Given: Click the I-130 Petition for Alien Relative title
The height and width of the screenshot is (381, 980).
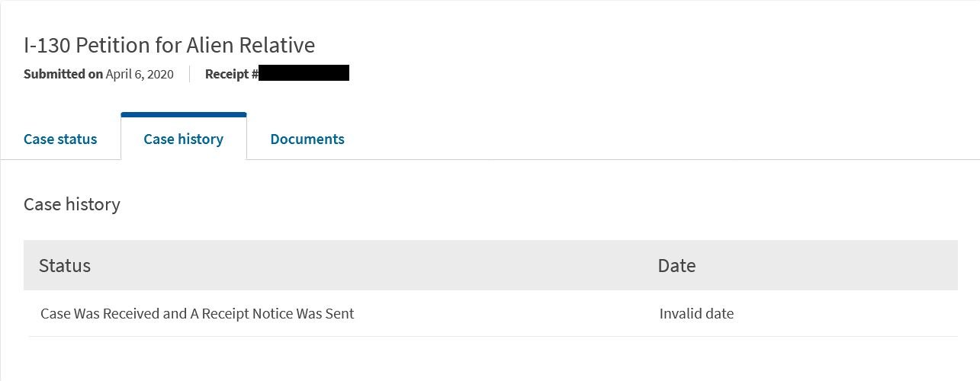Looking at the screenshot, I should click(x=169, y=45).
